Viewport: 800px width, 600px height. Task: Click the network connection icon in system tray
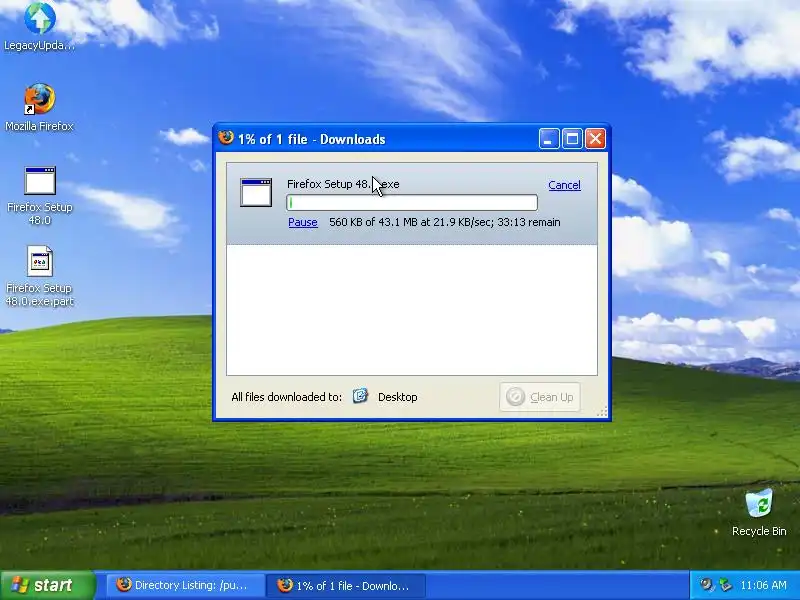(x=724, y=585)
